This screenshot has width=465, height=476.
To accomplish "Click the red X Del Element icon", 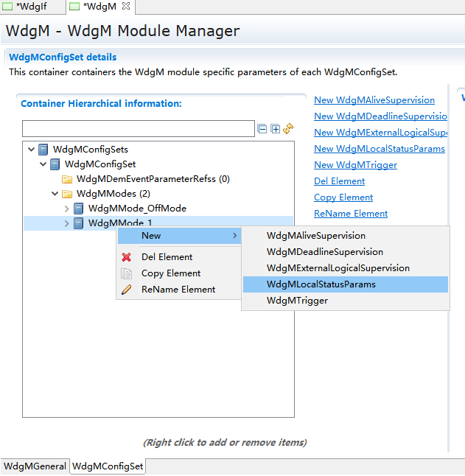I will [126, 257].
